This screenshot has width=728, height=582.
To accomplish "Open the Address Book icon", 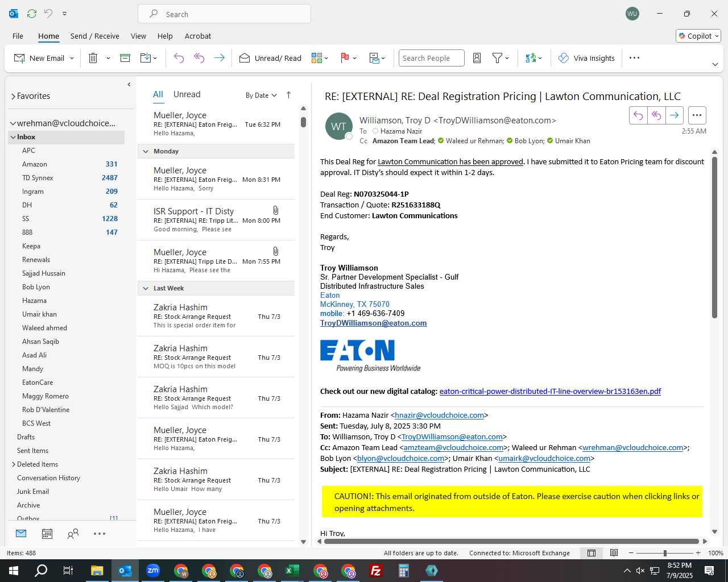I will pos(477,58).
